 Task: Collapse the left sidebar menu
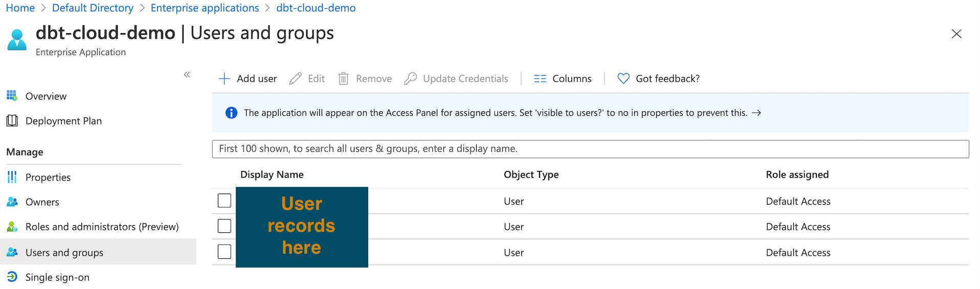(187, 75)
